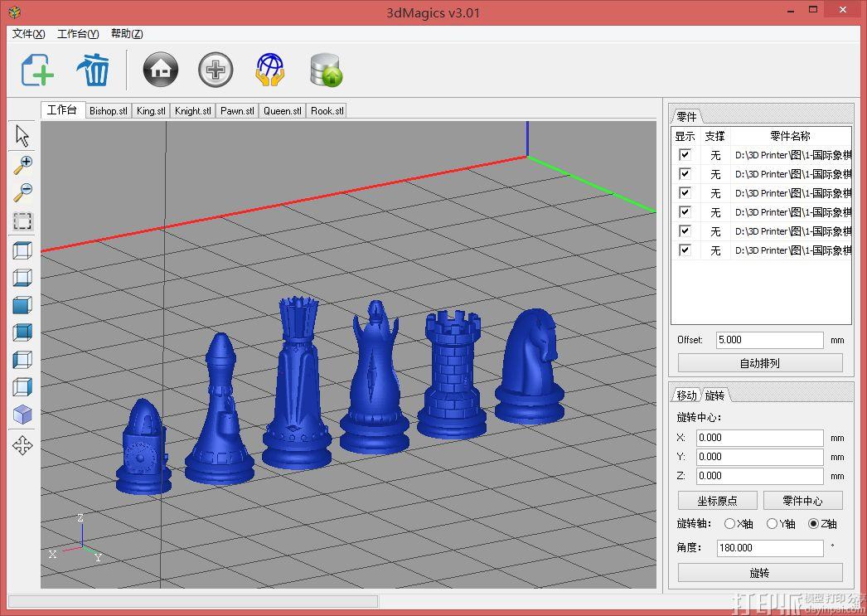Click the database upload icon
Screen dimensions: 867x616
[x=327, y=70]
